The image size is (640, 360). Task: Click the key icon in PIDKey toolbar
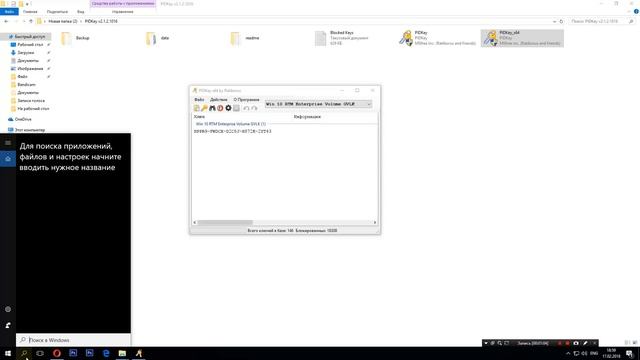pos(204,108)
